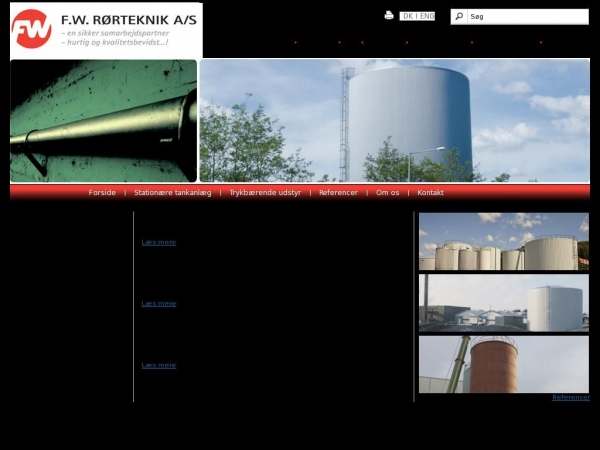Open the Om os page
The width and height of the screenshot is (600, 450).
click(x=387, y=193)
